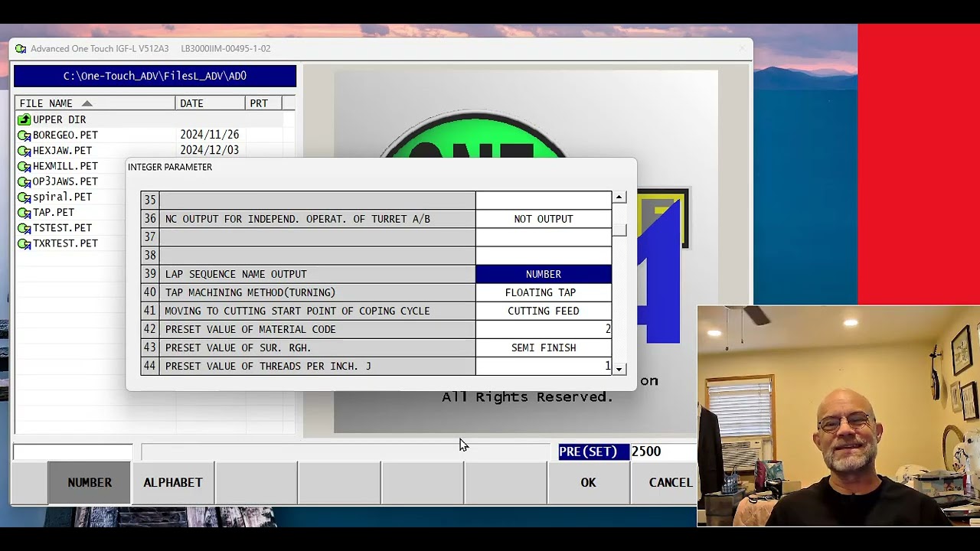
Task: Click the Advanced One Touch title bar icon
Action: [x=21, y=48]
